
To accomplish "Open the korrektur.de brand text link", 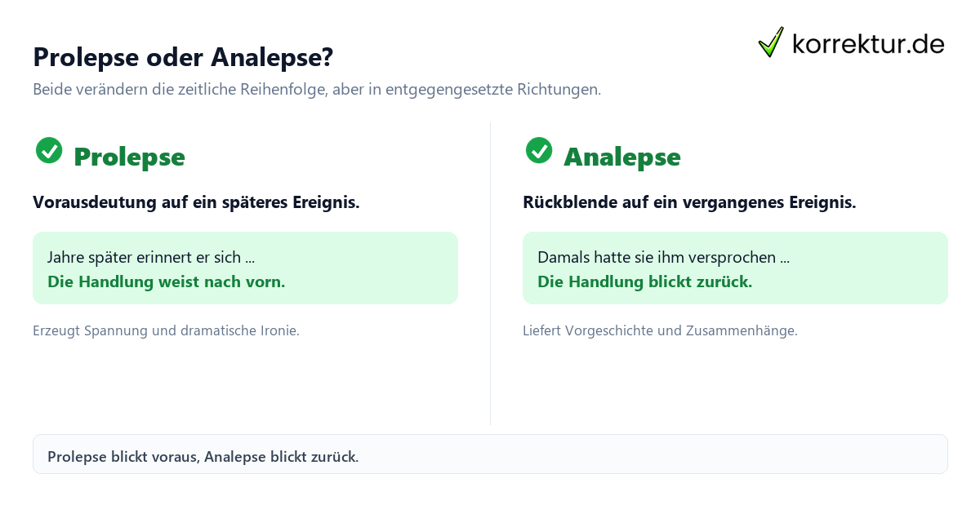I will (868, 43).
